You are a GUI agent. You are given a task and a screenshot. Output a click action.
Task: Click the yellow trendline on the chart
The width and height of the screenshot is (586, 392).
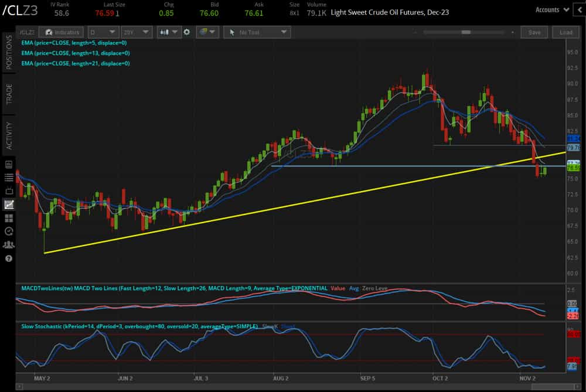tap(305, 203)
